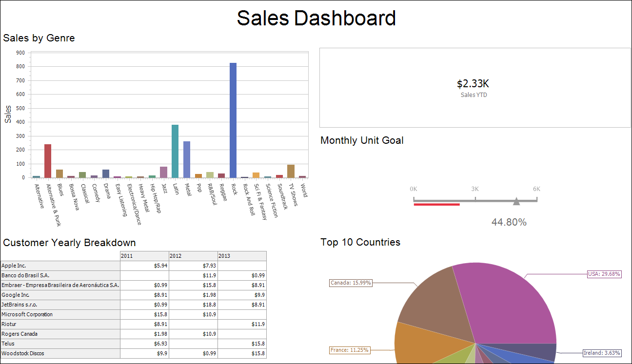Click Banco do Brasil's 2012 cell $11.9
Screen dimensions: 632x364
193,275
